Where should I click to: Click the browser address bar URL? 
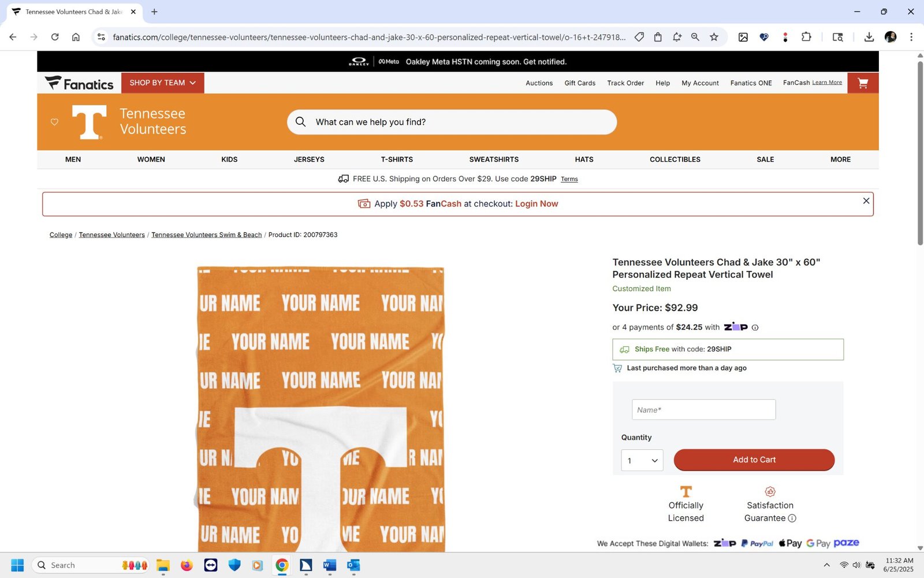tap(369, 37)
